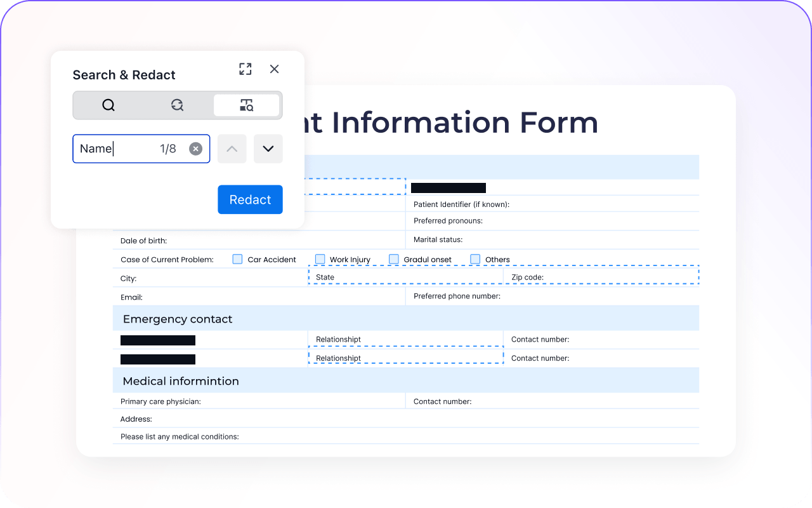This screenshot has height=508, width=812.
Task: Go to next search result arrow
Action: pyautogui.click(x=268, y=149)
